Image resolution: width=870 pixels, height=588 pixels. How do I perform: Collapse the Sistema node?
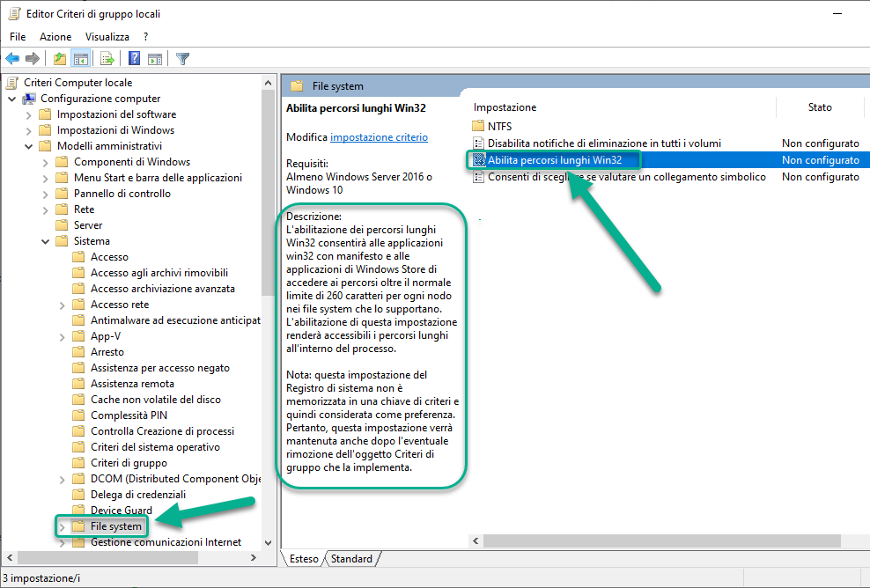tap(46, 241)
